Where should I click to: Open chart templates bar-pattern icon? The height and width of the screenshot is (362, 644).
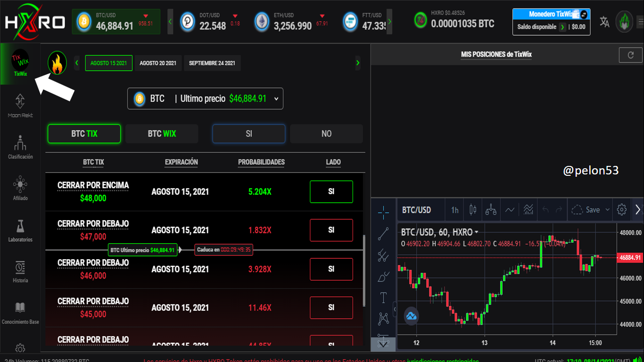(x=528, y=210)
